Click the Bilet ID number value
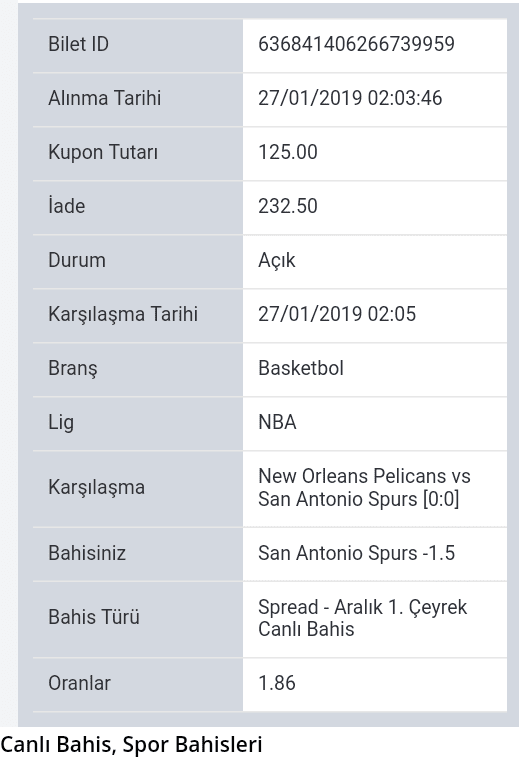The width and height of the screenshot is (519, 772). (x=356, y=44)
